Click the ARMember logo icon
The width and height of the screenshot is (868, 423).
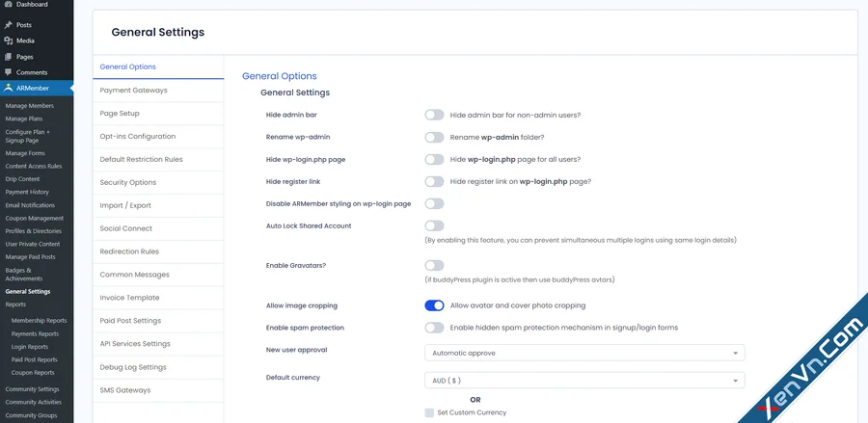[8, 88]
